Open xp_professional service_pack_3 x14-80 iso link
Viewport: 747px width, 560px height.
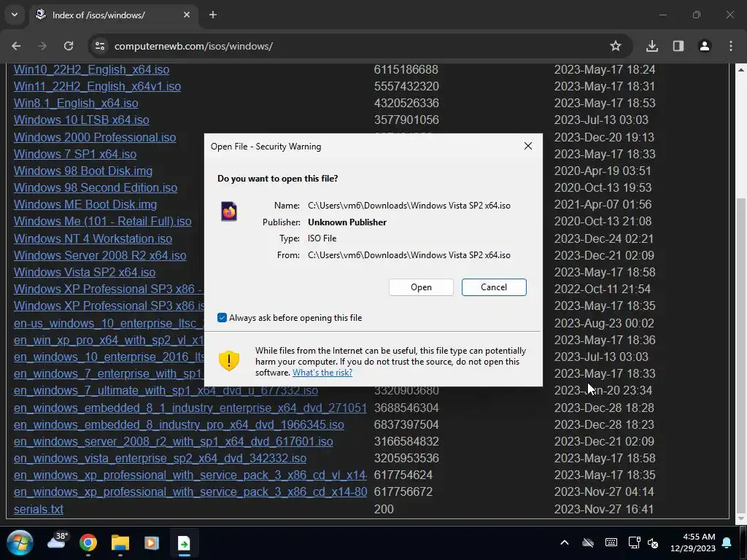(x=190, y=491)
